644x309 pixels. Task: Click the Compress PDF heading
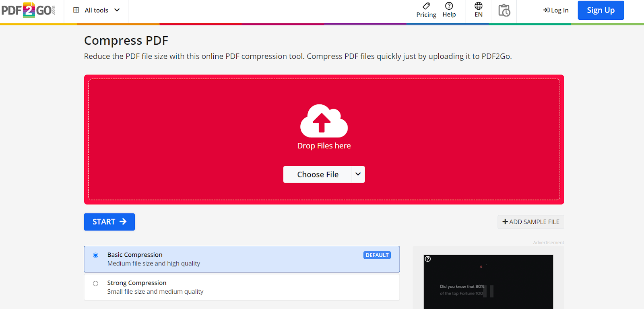click(x=126, y=41)
